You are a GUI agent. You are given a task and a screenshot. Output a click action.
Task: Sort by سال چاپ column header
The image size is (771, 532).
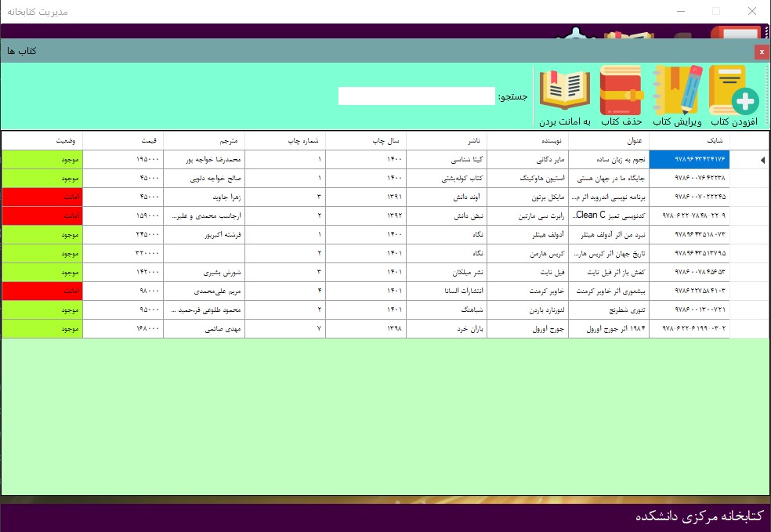pyautogui.click(x=366, y=141)
